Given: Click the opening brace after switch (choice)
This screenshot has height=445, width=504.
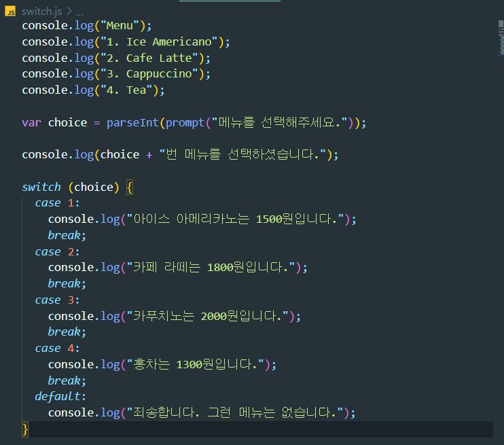Looking at the screenshot, I should click(130, 187).
